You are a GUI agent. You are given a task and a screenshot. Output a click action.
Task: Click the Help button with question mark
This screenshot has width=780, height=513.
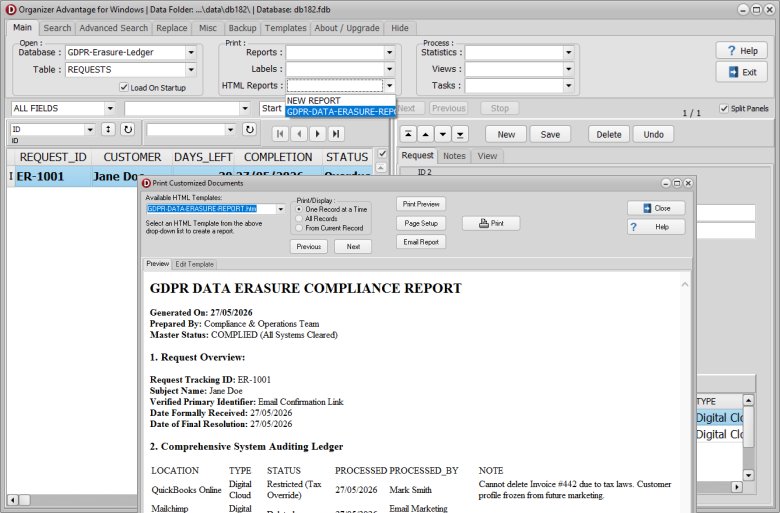click(741, 51)
